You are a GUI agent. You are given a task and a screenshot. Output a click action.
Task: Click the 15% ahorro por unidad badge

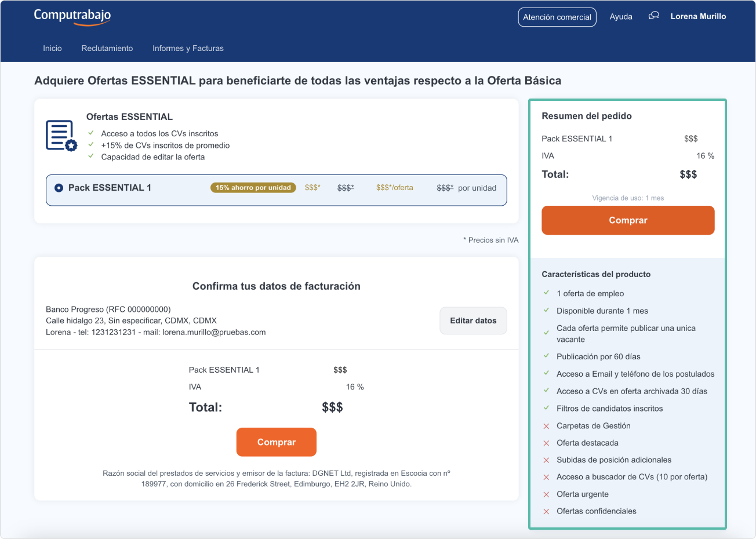tap(253, 188)
